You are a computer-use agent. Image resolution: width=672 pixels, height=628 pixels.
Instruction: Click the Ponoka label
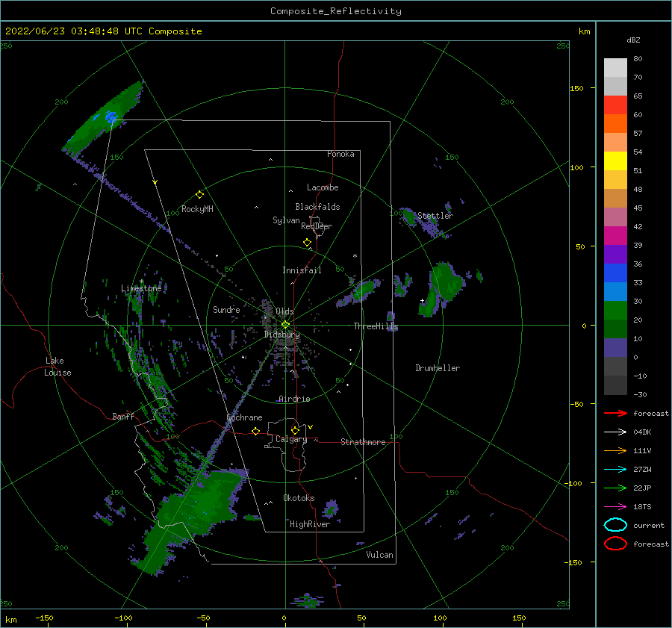click(x=340, y=154)
